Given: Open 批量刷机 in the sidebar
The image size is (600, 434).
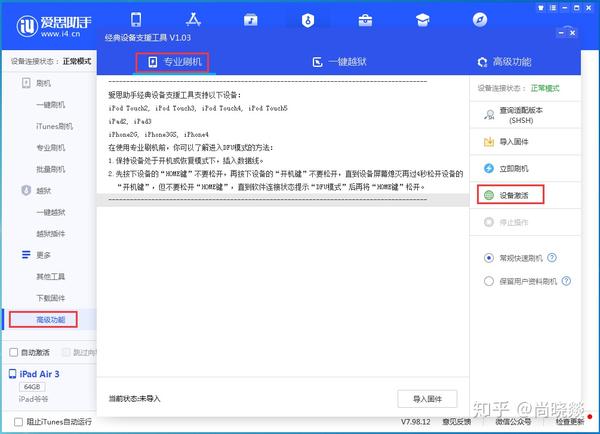Looking at the screenshot, I should pos(51,169).
